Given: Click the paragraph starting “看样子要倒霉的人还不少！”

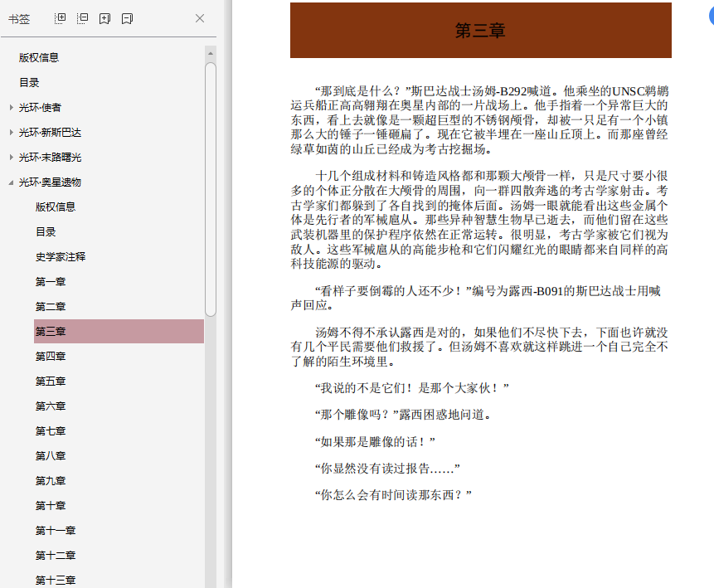Looking at the screenshot, I should click(476, 298).
